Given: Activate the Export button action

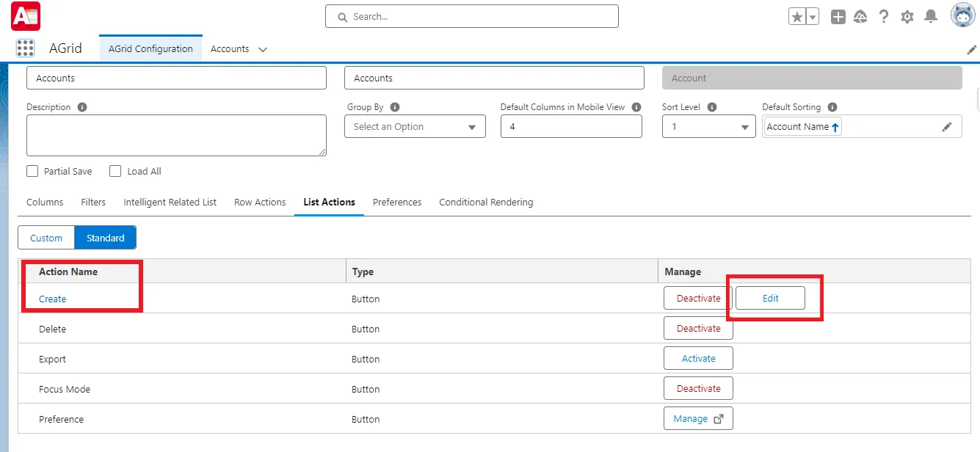Looking at the screenshot, I should click(697, 358).
